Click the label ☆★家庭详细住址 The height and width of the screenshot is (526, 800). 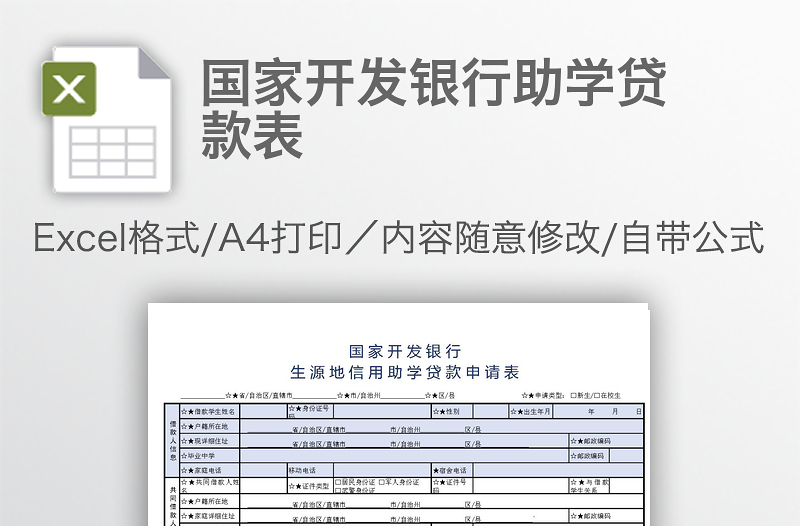tap(208, 516)
